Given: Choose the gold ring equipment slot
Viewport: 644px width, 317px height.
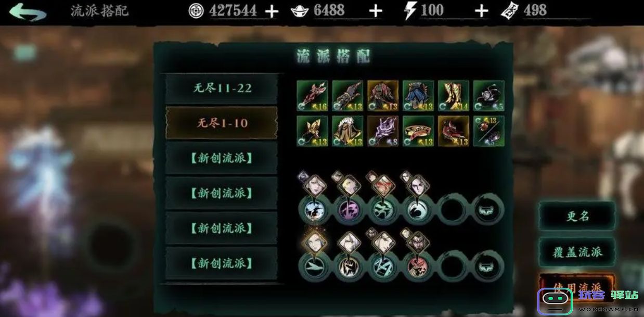Looking at the screenshot, I should pyautogui.click(x=418, y=131).
